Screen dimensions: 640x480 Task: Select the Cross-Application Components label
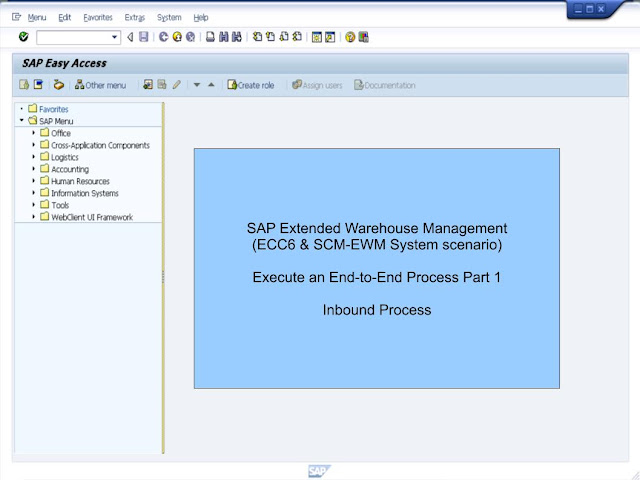tap(100, 145)
